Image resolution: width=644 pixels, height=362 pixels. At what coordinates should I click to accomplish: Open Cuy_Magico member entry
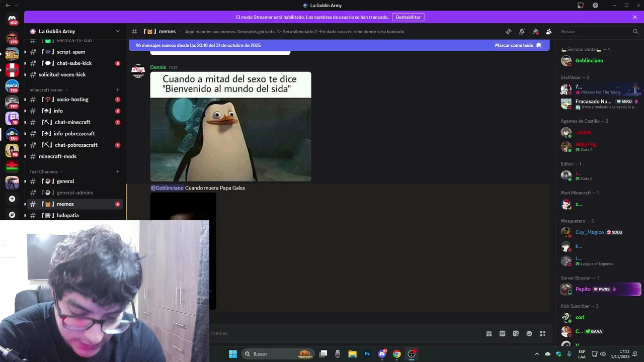(600, 232)
